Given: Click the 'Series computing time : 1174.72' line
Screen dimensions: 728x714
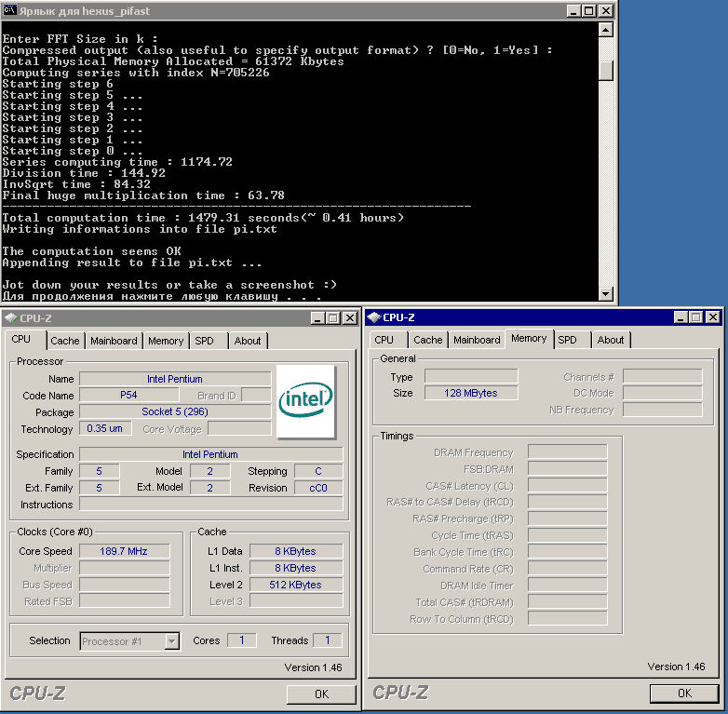Looking at the screenshot, I should point(117,162).
